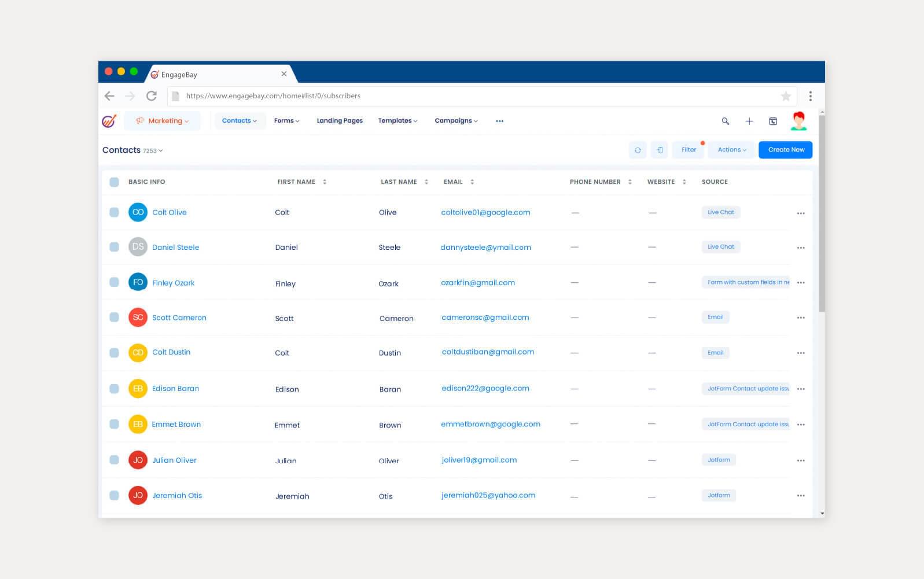The height and width of the screenshot is (579, 924).
Task: Open the Campaigns menu
Action: pos(456,121)
